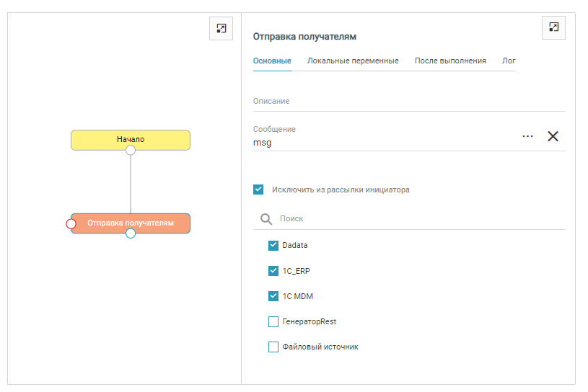Uncheck the 1C MDM recipient

coord(273,296)
